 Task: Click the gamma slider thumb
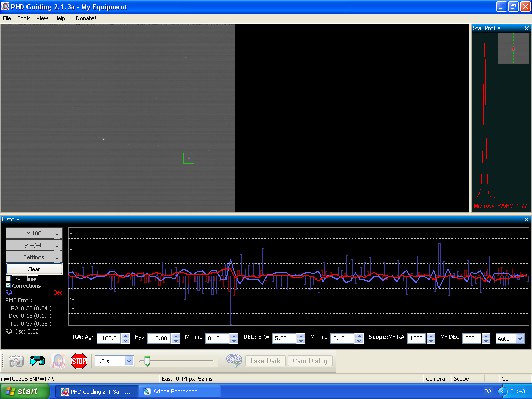pyautogui.click(x=147, y=361)
